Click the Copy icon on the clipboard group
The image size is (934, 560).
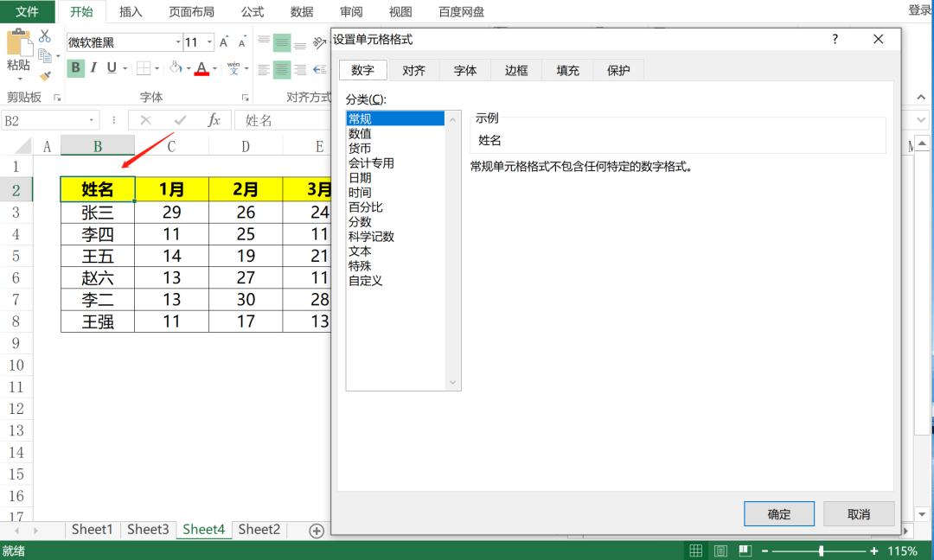coord(45,54)
